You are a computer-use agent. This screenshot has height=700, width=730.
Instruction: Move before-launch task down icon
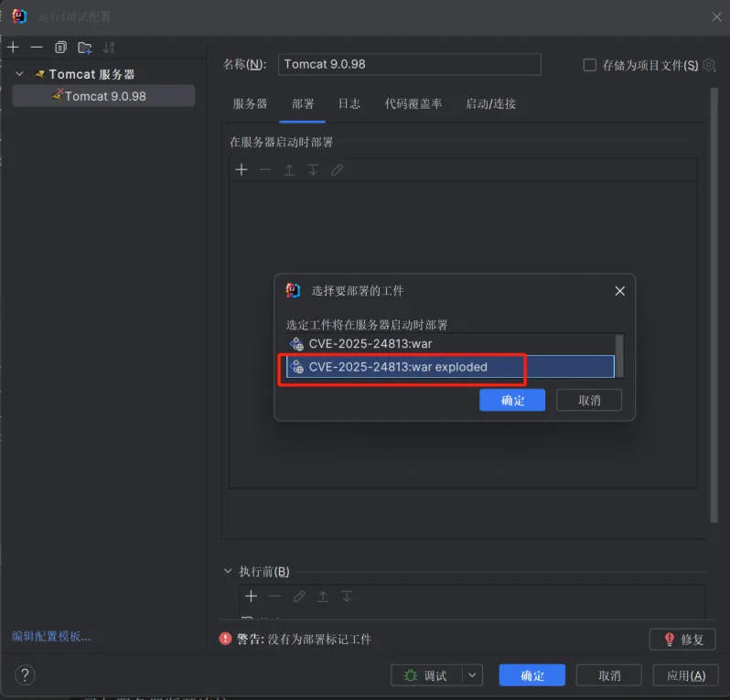pos(347,596)
